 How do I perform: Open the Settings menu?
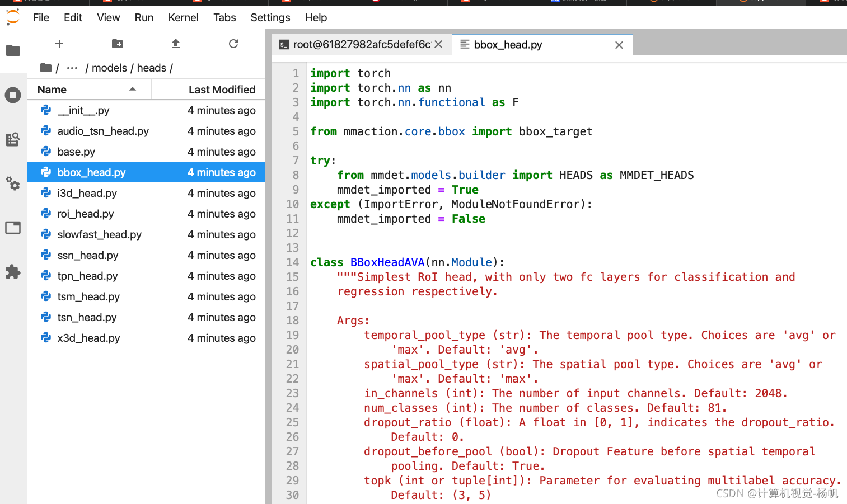(270, 17)
